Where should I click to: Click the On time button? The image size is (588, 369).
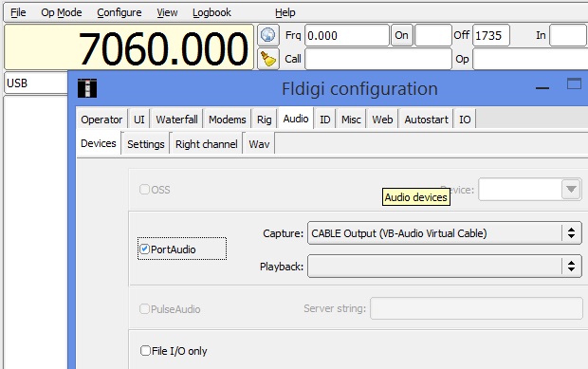(x=401, y=35)
